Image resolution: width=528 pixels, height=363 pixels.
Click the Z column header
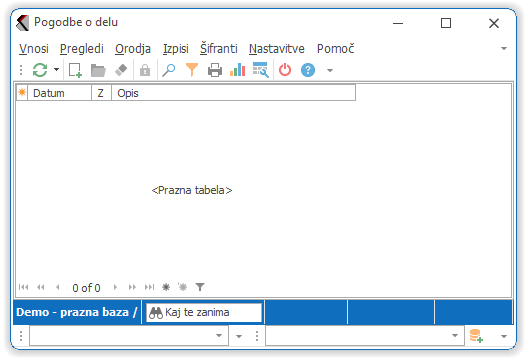(x=101, y=93)
